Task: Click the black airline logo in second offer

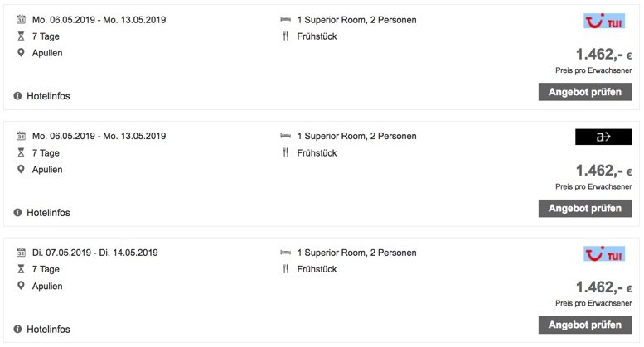Action: click(603, 137)
